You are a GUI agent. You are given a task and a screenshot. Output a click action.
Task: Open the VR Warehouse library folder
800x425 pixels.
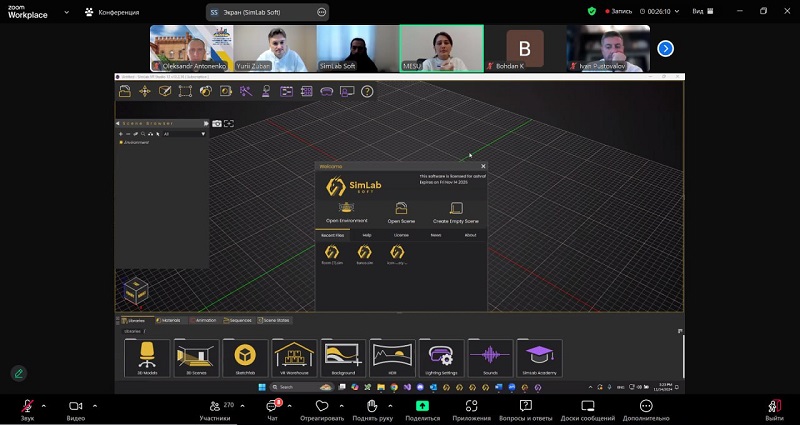coord(294,358)
